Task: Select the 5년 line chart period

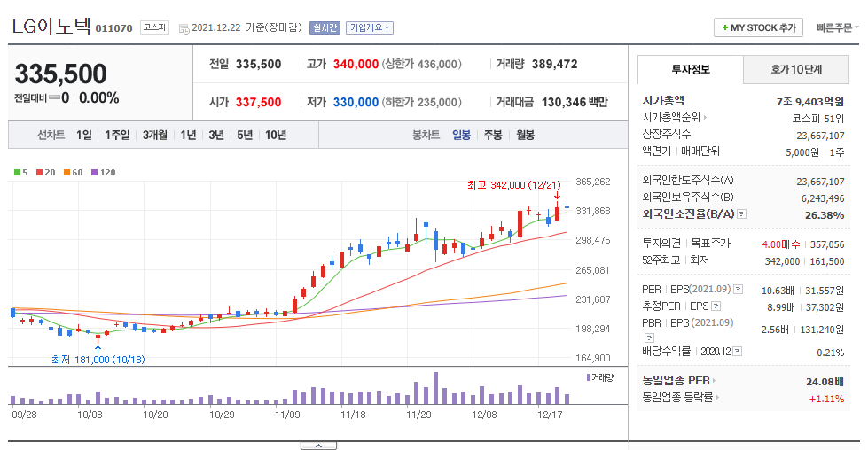Action: [245, 135]
